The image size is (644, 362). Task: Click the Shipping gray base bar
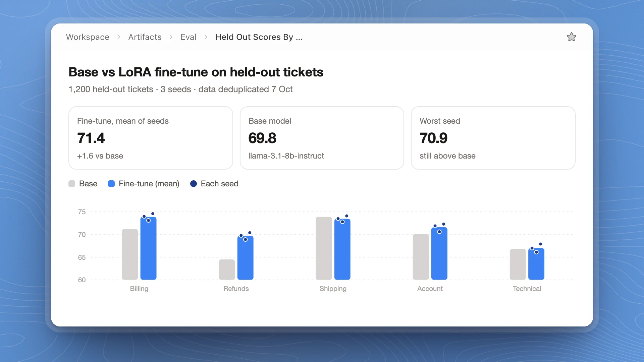point(324,248)
